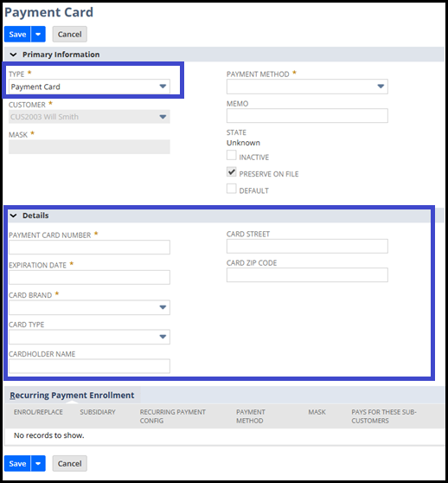The width and height of the screenshot is (448, 483).
Task: Open the Payment Method dropdown
Action: [307, 87]
